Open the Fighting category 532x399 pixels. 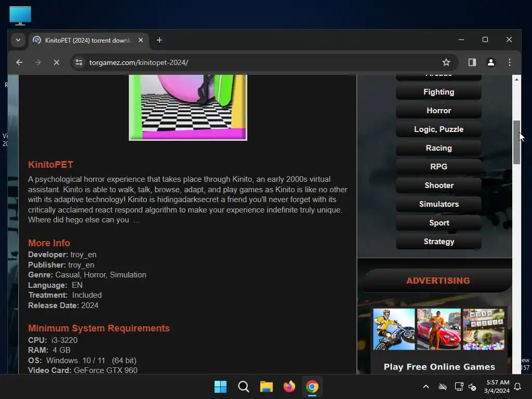point(438,92)
